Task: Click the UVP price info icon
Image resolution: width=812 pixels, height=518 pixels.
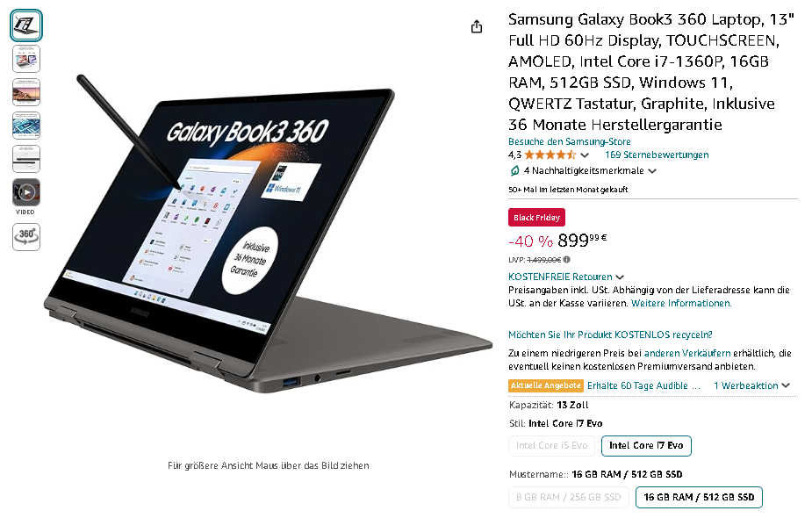Action: [x=567, y=260]
